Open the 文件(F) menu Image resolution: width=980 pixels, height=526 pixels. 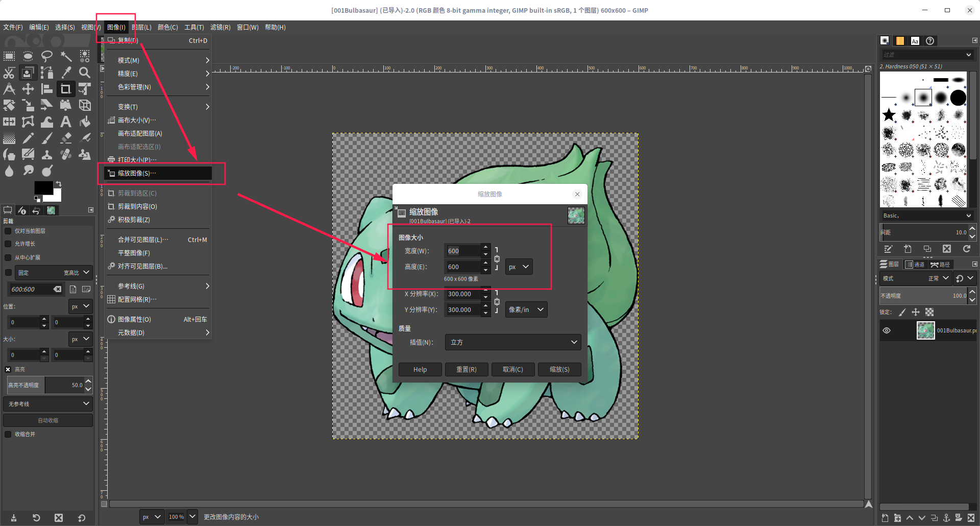tap(13, 27)
